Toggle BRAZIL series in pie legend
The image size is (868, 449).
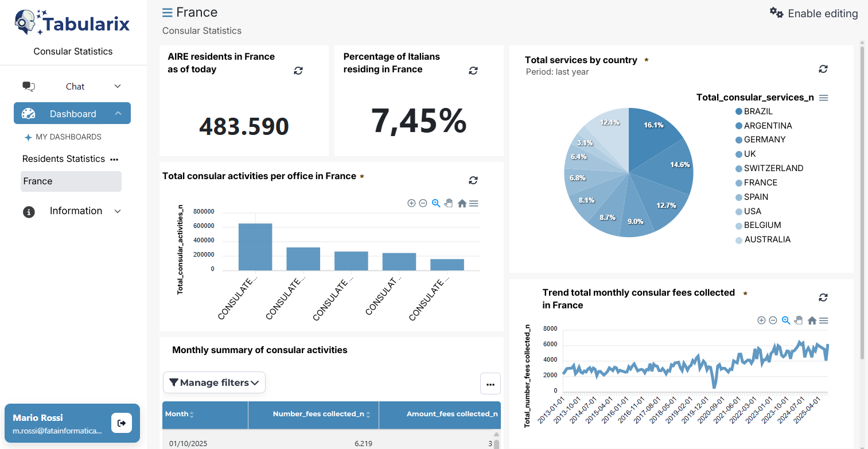(758, 111)
